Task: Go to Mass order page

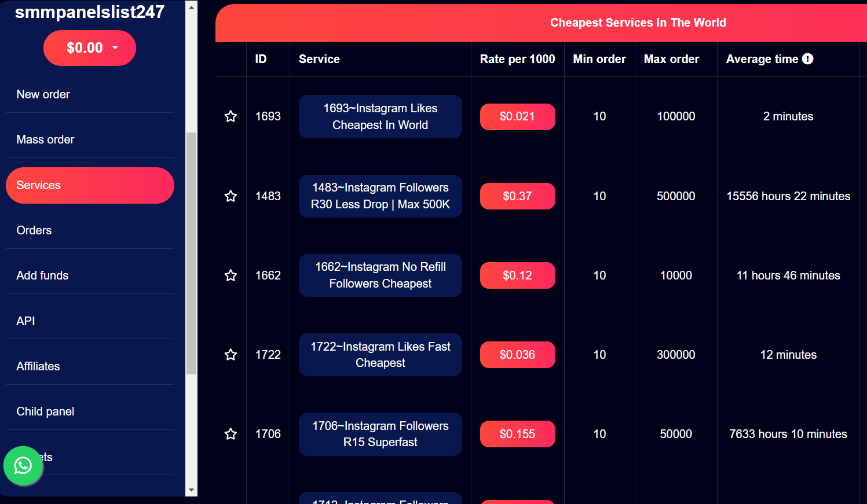Action: point(45,139)
